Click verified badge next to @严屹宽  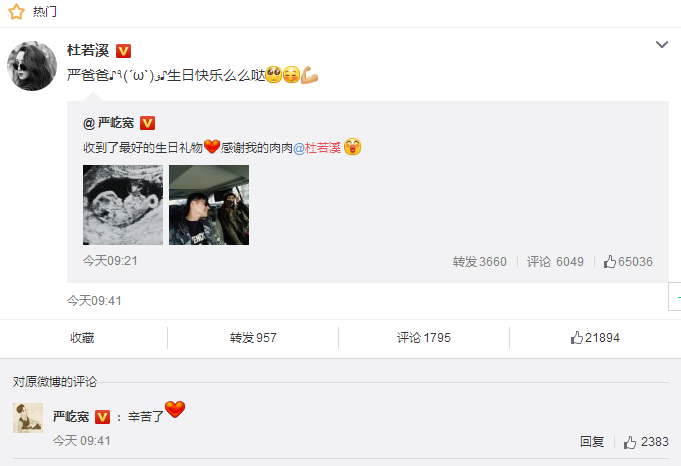coord(147,123)
